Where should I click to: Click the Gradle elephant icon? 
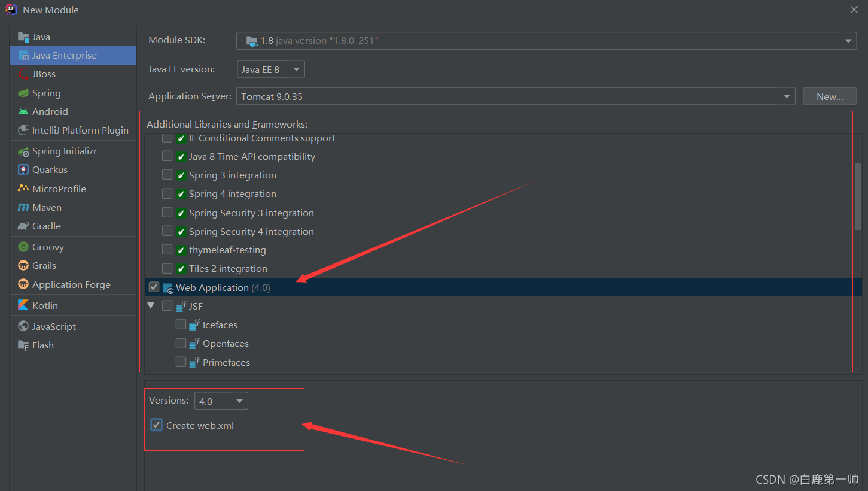tap(23, 226)
